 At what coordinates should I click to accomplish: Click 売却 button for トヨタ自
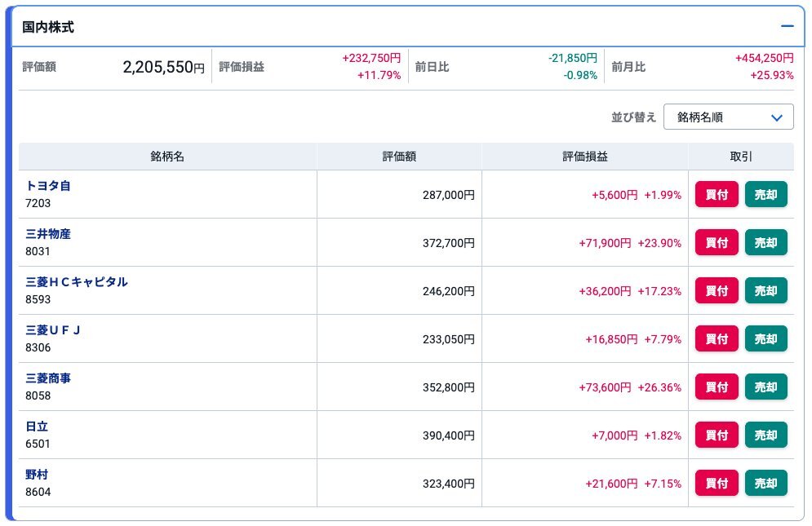pos(765,195)
